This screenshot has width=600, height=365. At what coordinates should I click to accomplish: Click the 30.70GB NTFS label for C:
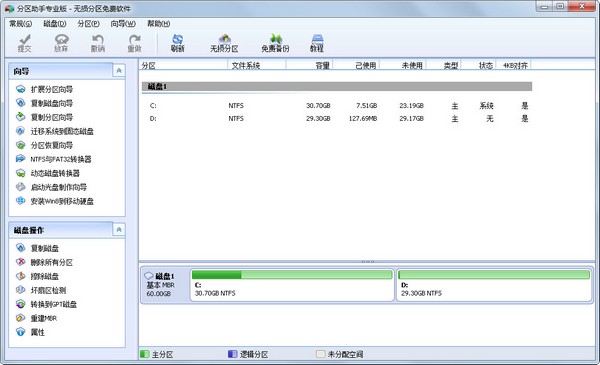coord(215,293)
